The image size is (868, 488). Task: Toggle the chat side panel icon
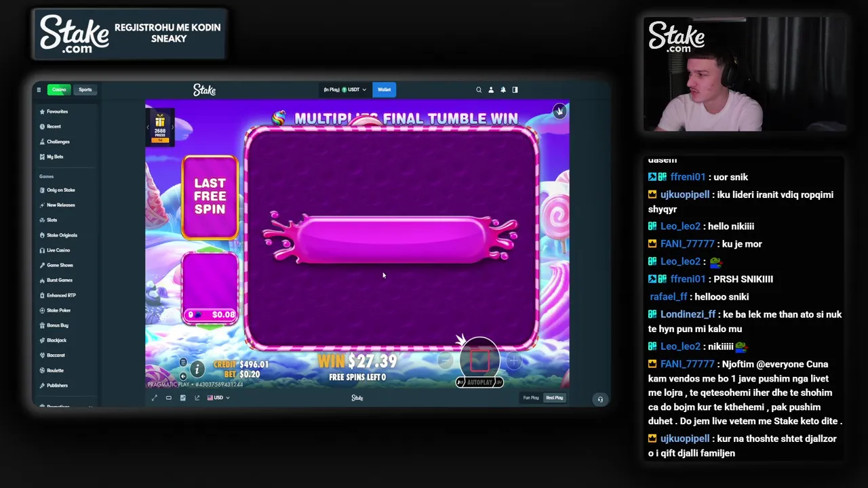[515, 89]
